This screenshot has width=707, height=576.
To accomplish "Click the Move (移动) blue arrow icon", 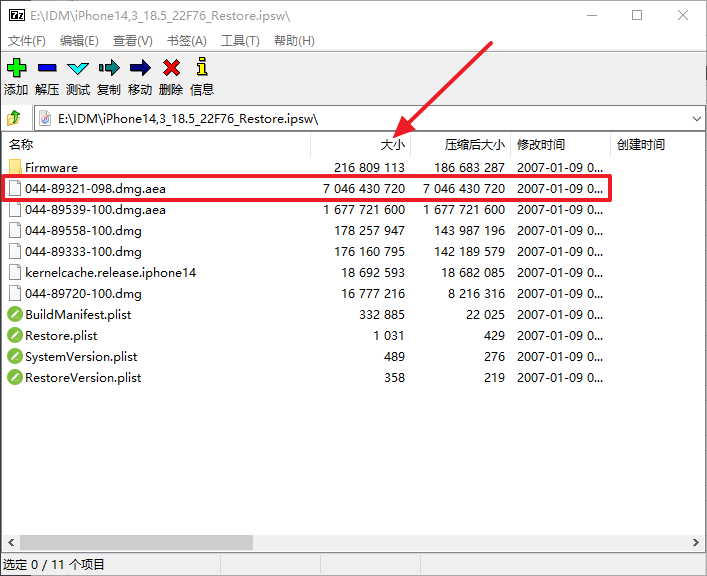I will pos(140,68).
